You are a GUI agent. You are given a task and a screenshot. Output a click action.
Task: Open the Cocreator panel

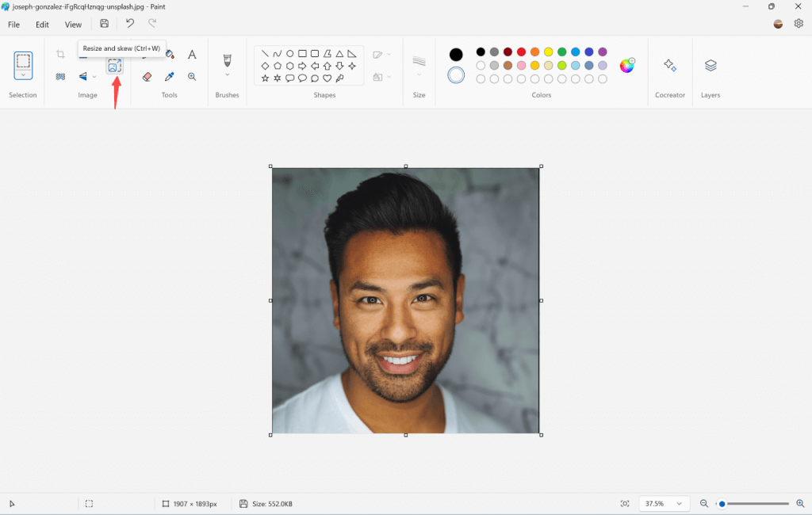coord(670,66)
